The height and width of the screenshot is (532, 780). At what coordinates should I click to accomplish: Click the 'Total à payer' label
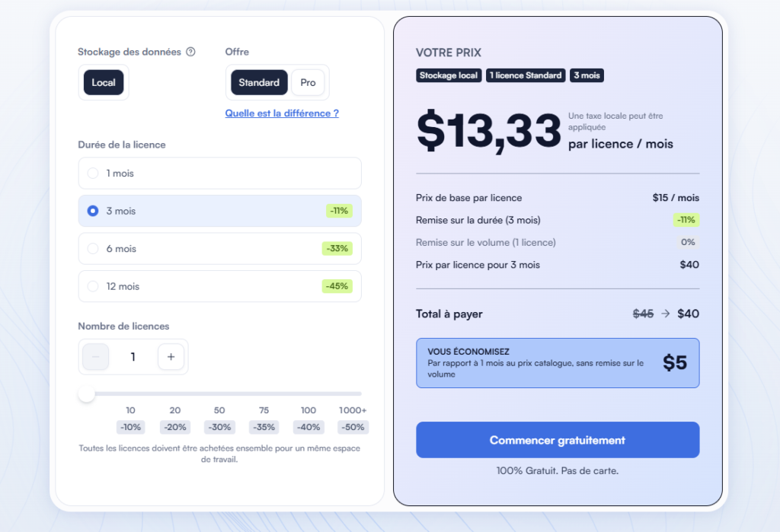tap(449, 314)
